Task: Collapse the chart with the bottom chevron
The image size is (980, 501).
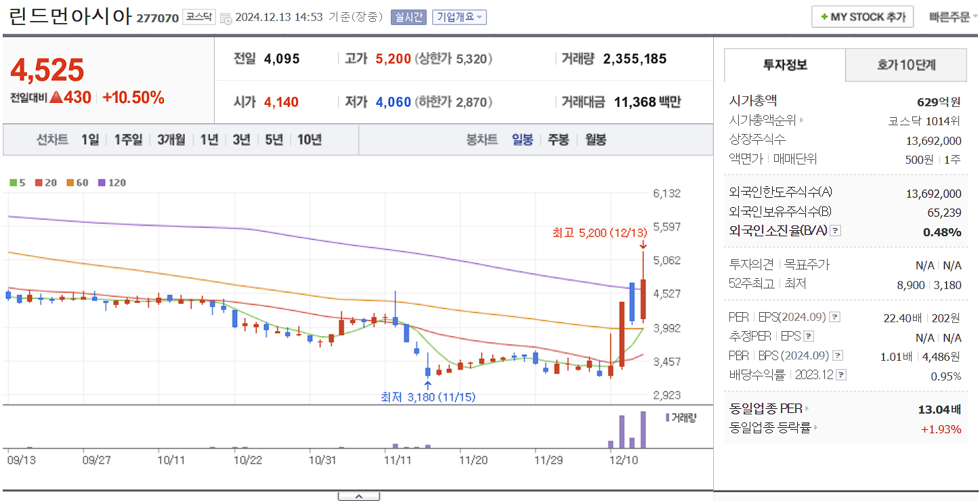Action: tap(358, 495)
